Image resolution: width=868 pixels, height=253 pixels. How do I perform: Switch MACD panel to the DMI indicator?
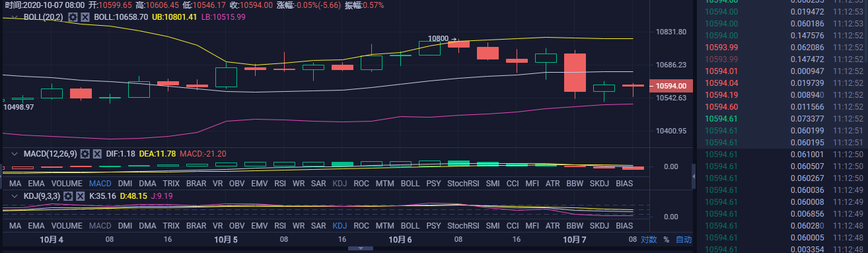point(126,183)
